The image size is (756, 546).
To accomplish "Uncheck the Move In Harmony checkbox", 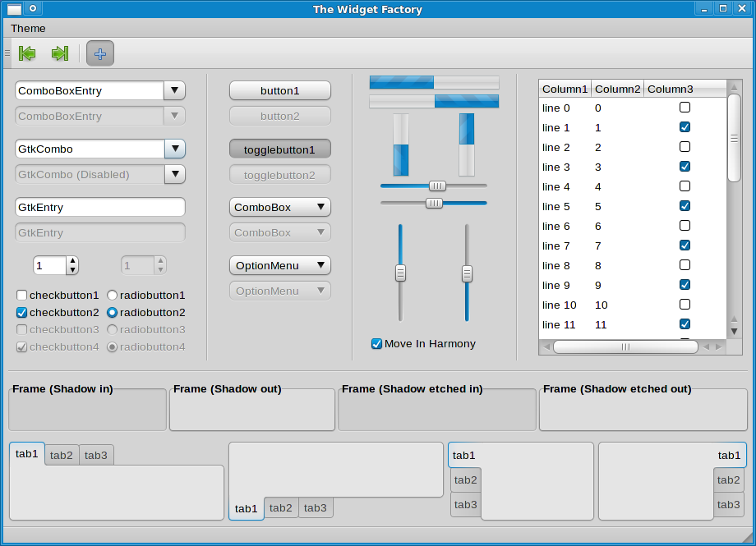I will 377,344.
